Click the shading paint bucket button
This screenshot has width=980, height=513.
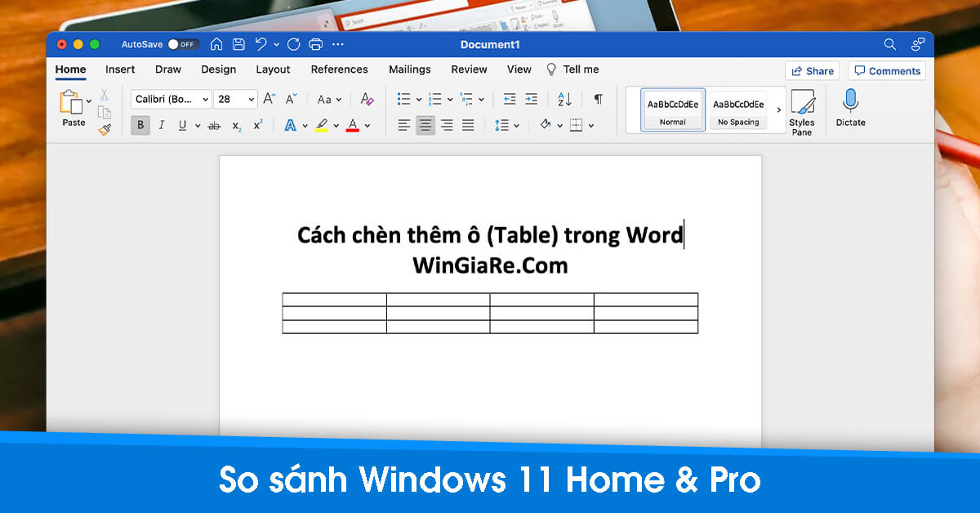[x=546, y=125]
